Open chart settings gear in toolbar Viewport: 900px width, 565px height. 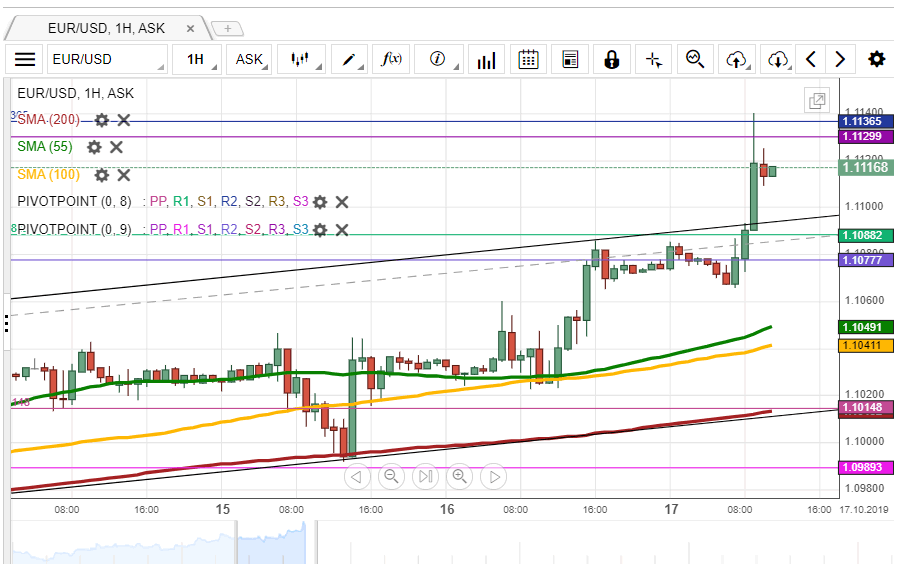point(876,60)
